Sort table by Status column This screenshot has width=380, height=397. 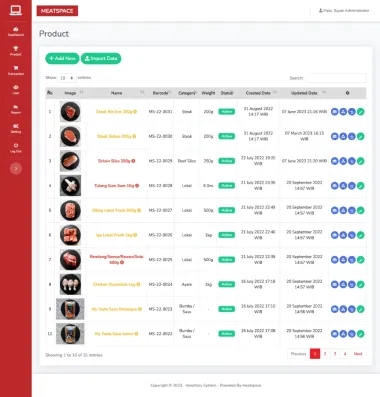coord(227,93)
